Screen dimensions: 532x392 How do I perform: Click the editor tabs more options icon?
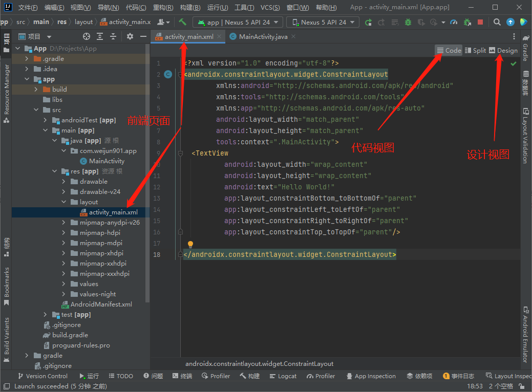(514, 36)
